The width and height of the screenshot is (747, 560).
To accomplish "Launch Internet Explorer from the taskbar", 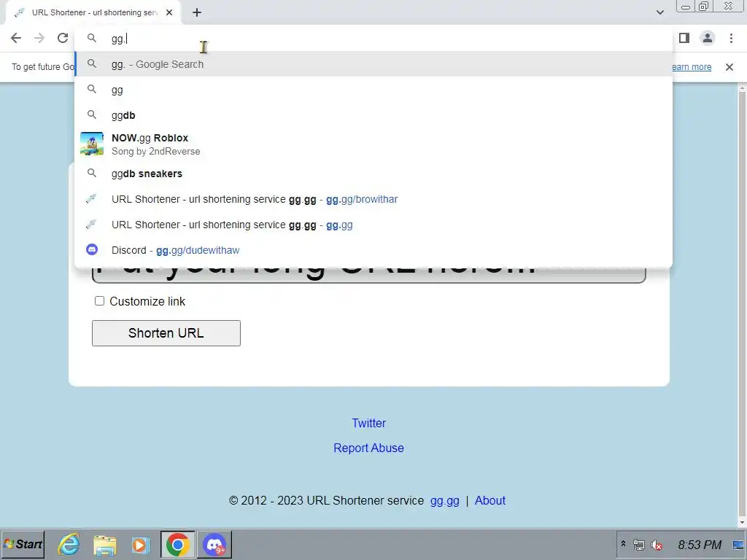I will (x=69, y=544).
